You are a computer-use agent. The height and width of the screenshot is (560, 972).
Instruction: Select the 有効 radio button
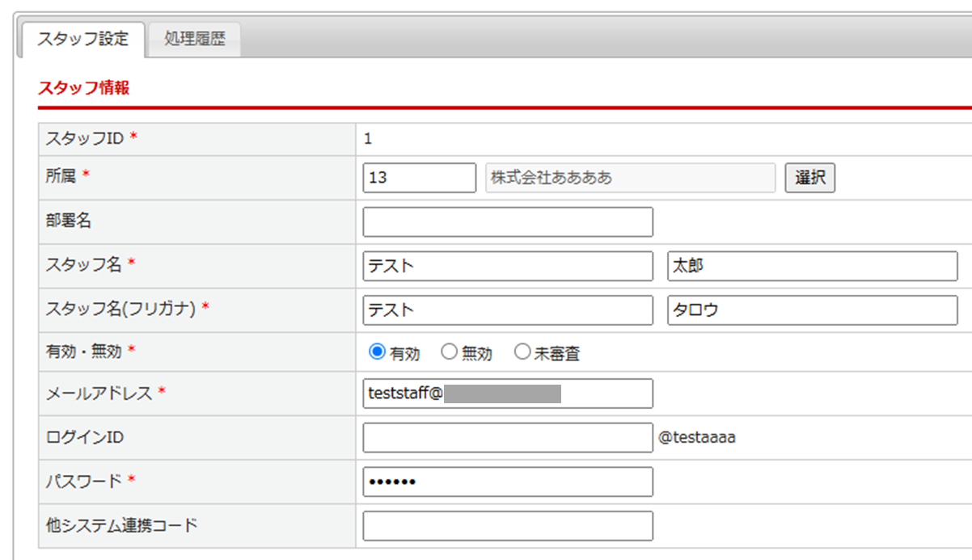click(x=377, y=352)
